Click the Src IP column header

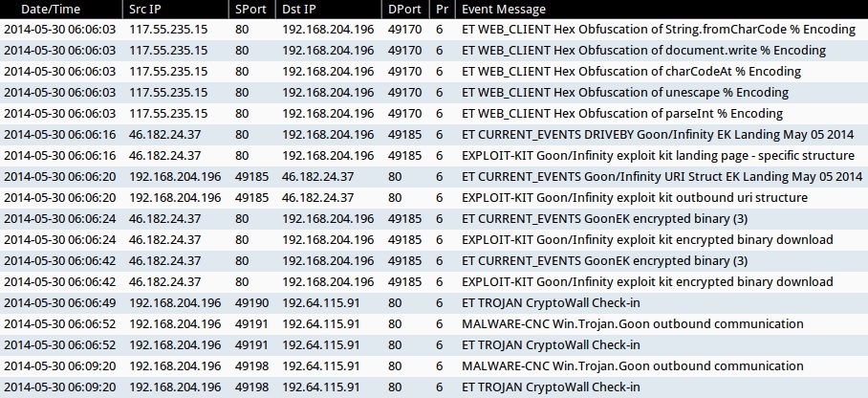(147, 9)
